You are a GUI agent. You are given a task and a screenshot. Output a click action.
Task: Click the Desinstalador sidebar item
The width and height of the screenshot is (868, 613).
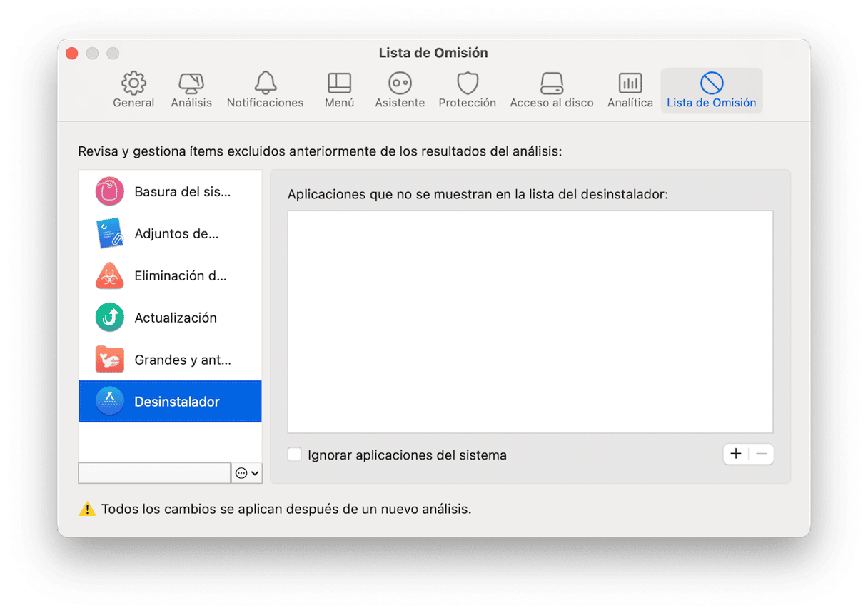click(x=170, y=402)
